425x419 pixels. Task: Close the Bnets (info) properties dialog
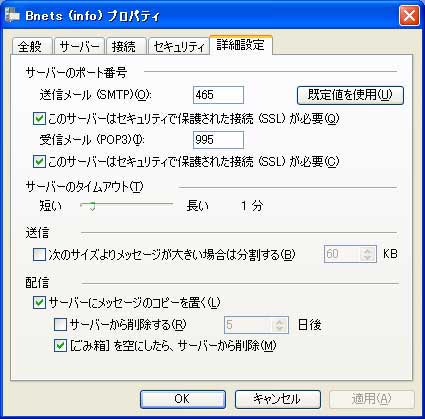click(x=409, y=16)
